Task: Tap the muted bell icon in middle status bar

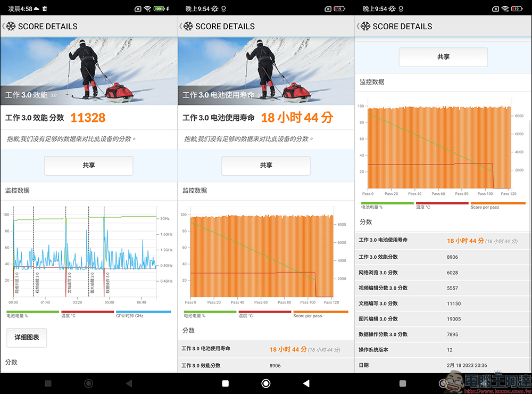Action: click(x=214, y=9)
